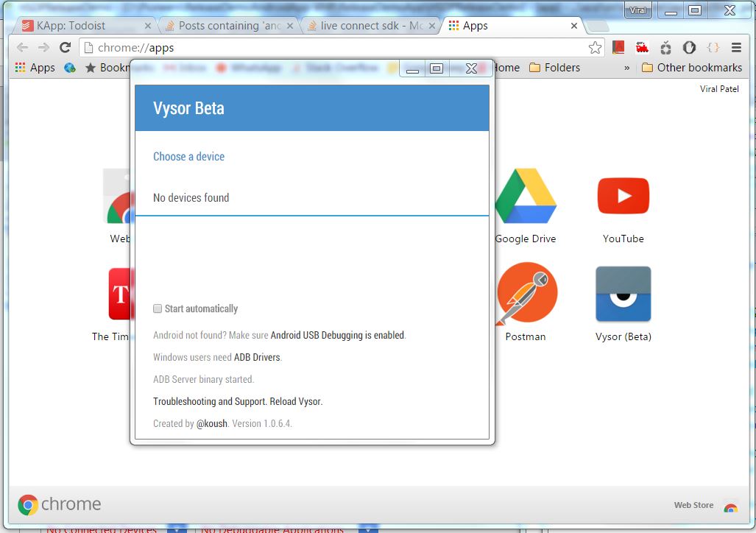Open a new tab with the new-tab button

pyautogui.click(x=598, y=26)
